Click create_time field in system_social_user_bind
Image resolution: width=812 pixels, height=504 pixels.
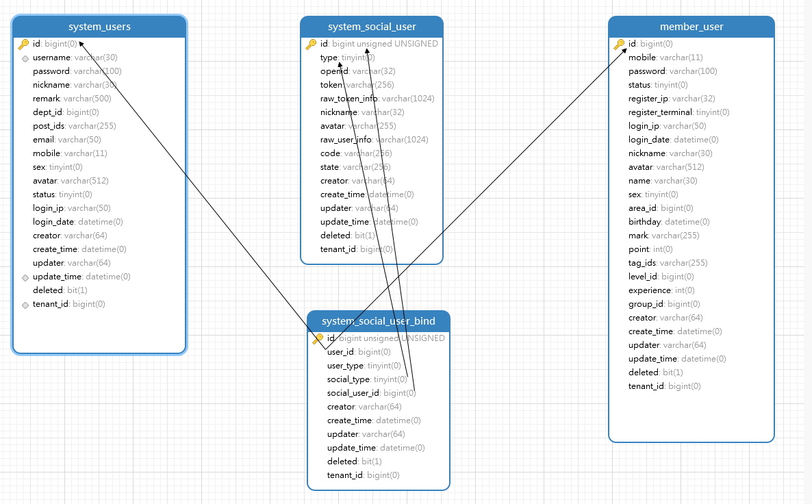[374, 420]
